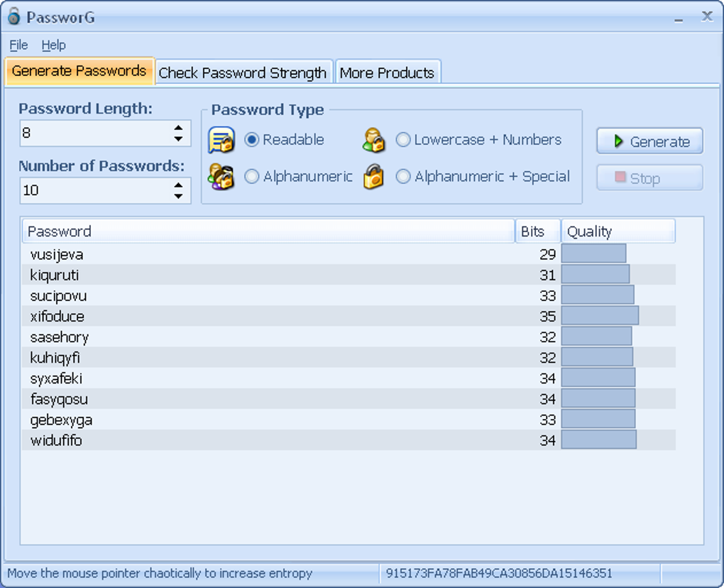Select the password gebexyga
This screenshot has width=724, height=588.
[62, 420]
